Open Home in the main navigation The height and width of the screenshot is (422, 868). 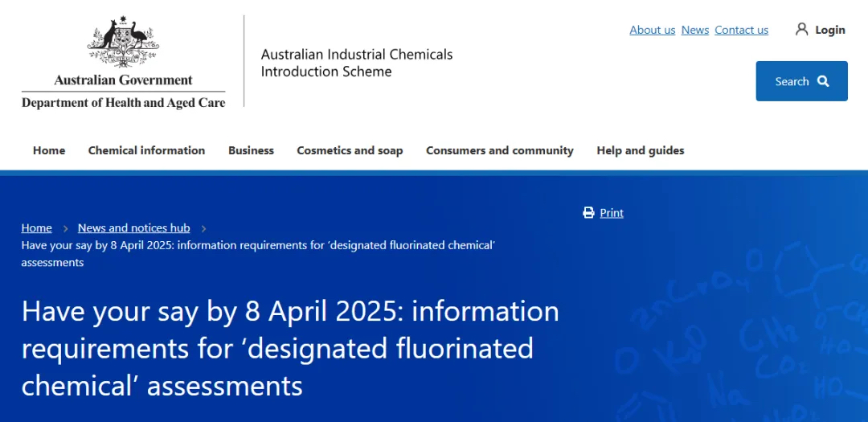point(49,150)
